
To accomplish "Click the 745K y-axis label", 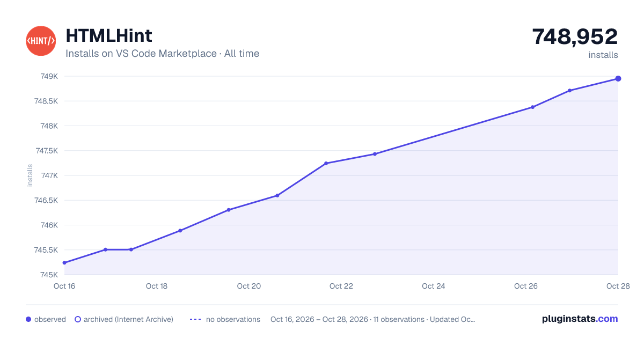I will click(49, 275).
